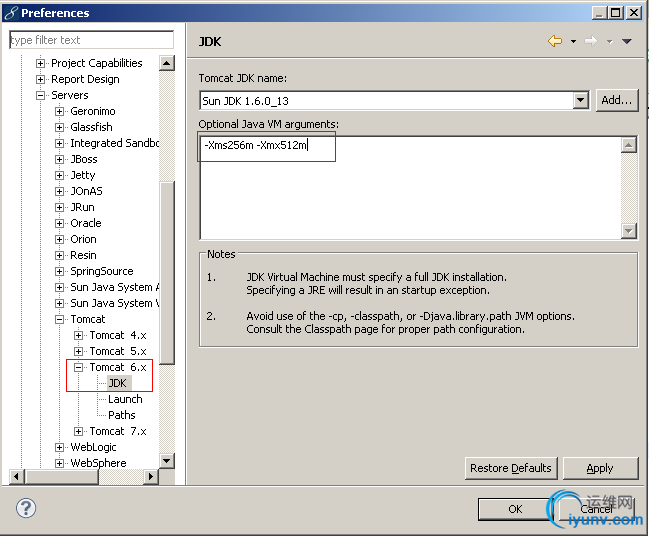649x536 pixels.
Task: Select the Paths tree item
Action: pos(122,415)
